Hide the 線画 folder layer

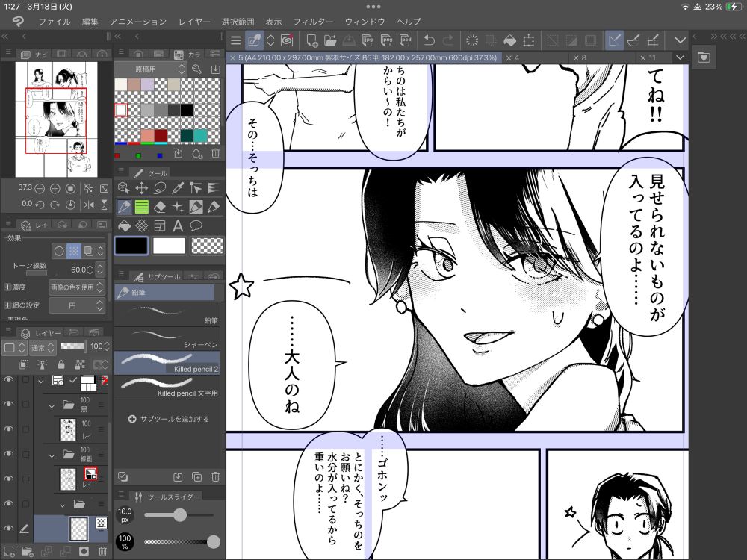(8, 454)
